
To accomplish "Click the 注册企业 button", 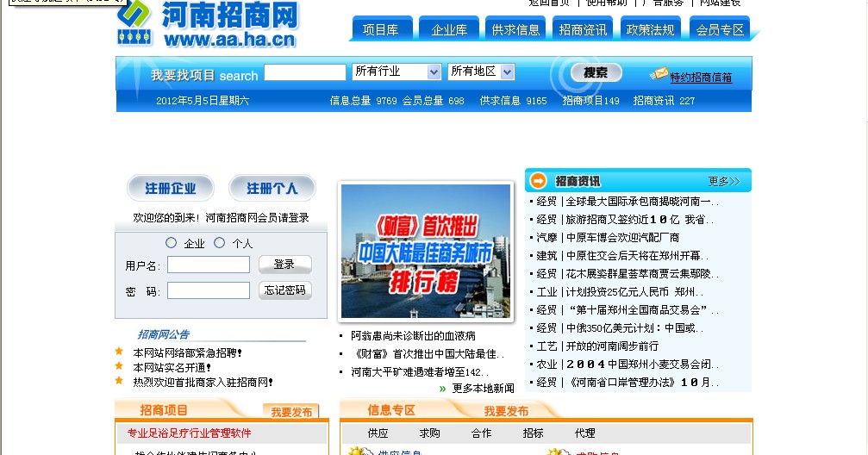I will (x=171, y=188).
